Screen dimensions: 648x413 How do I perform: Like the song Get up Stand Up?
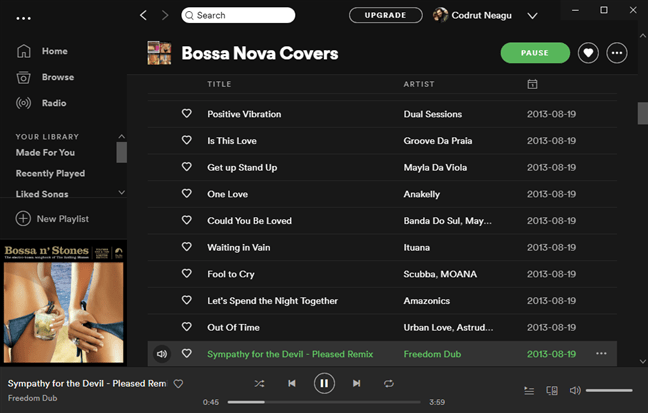[187, 167]
